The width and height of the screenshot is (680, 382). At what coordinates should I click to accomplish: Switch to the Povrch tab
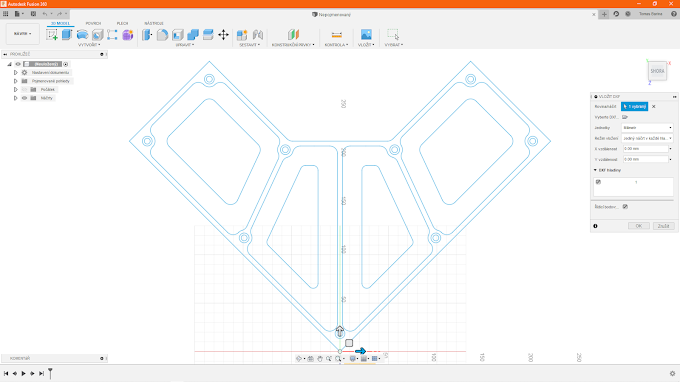click(93, 23)
